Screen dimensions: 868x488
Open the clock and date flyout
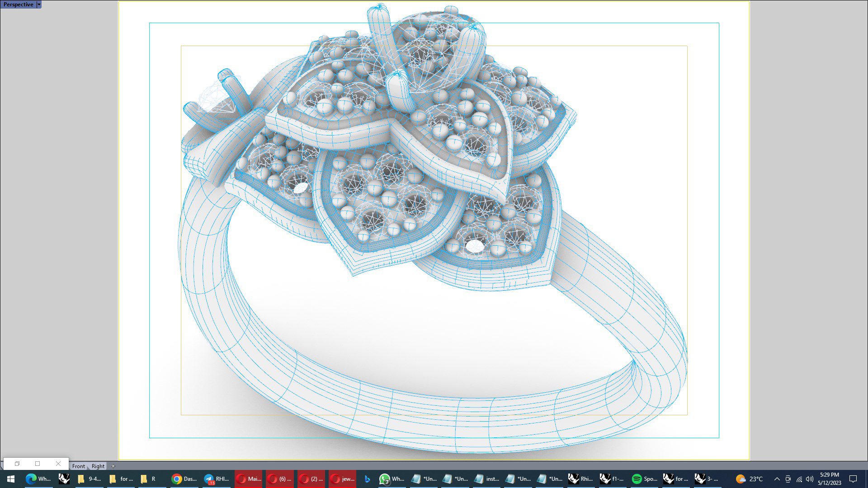pyautogui.click(x=829, y=479)
